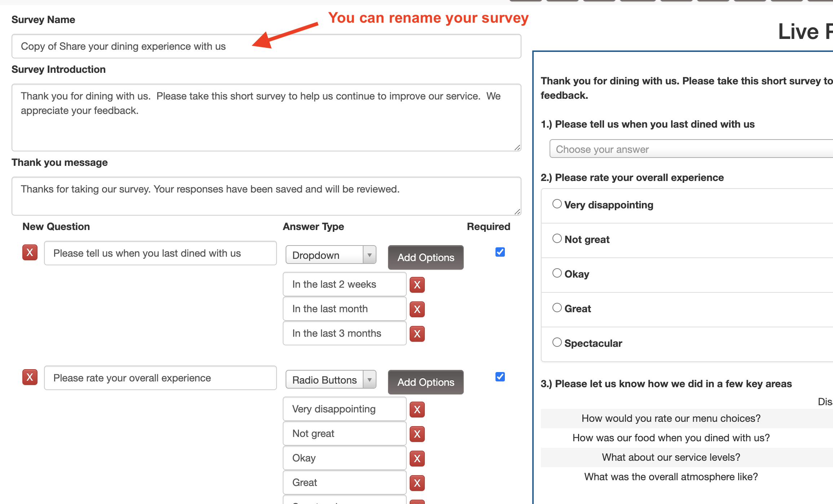The height and width of the screenshot is (504, 833).
Task: Delete the 'rate your overall experience' question
Action: pyautogui.click(x=30, y=377)
